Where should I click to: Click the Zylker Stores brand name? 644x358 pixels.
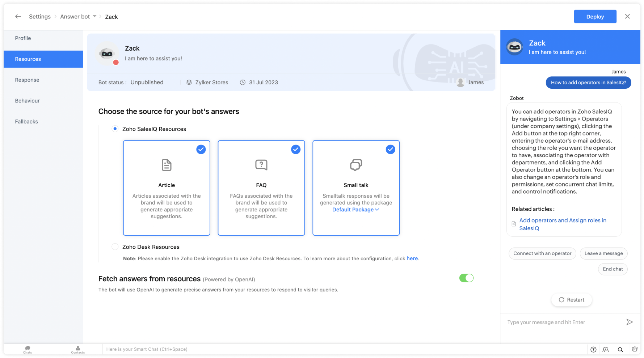tap(212, 82)
